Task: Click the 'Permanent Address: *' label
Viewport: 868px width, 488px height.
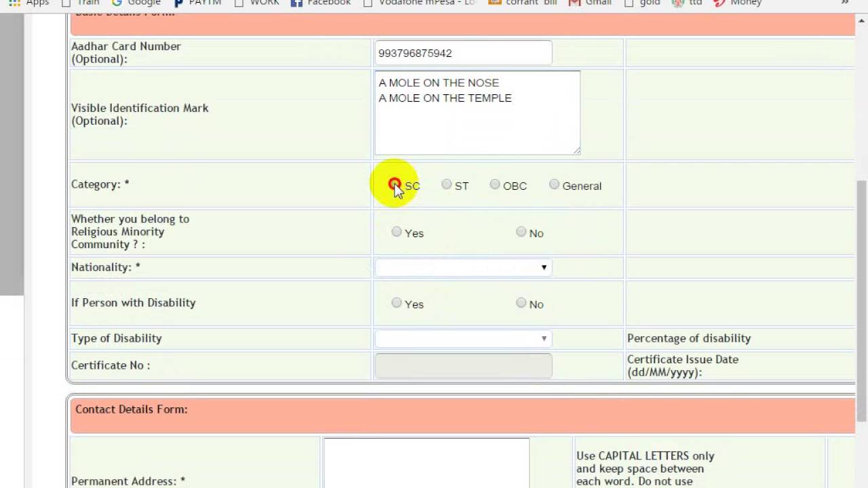Action: pyautogui.click(x=128, y=481)
